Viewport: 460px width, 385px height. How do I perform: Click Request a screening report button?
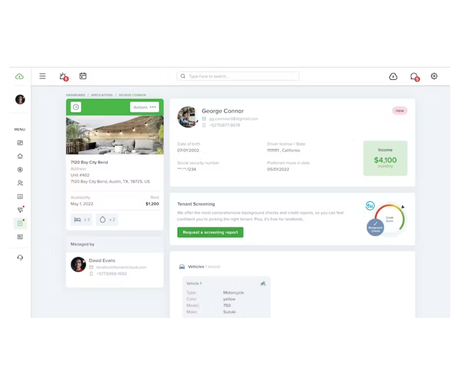click(210, 232)
